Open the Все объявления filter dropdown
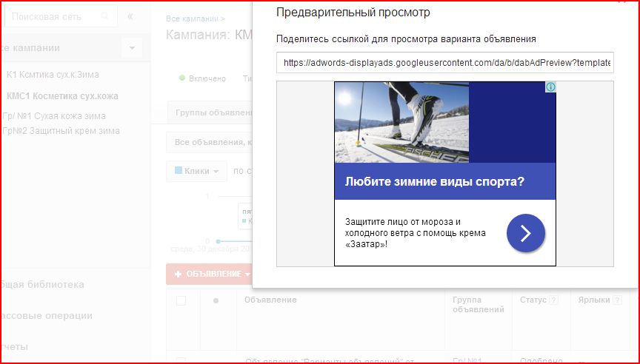Viewport: 640px width, 364px height. [210, 142]
